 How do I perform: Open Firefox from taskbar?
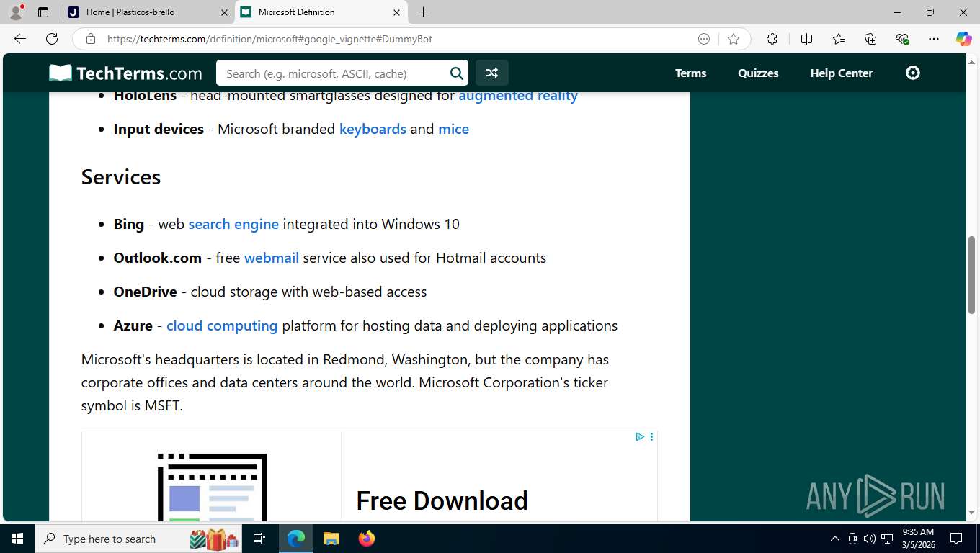coord(367,539)
